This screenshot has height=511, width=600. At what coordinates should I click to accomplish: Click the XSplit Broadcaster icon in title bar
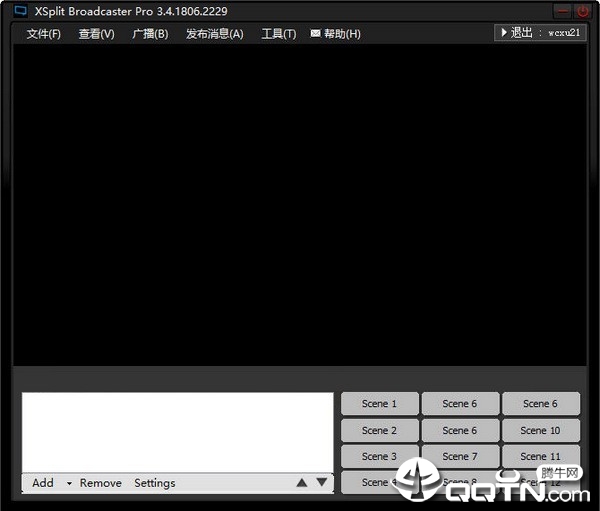pyautogui.click(x=21, y=11)
